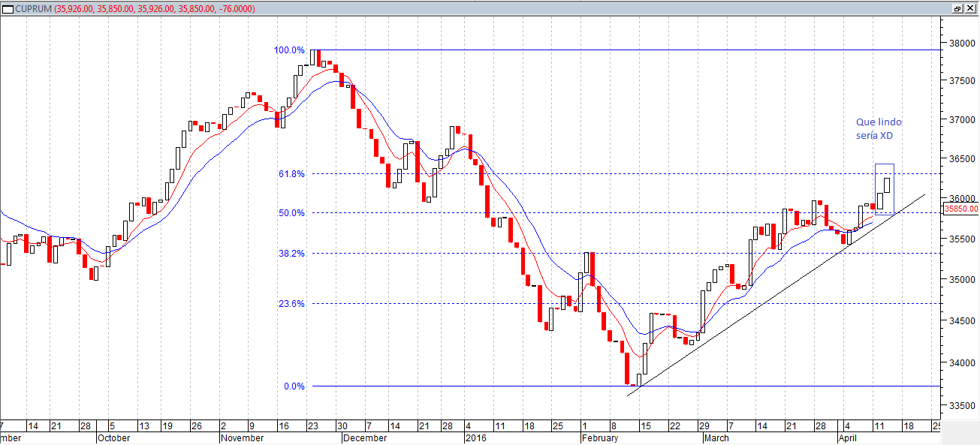Click the November label on date axis
The height and width of the screenshot is (445, 980).
(x=242, y=437)
